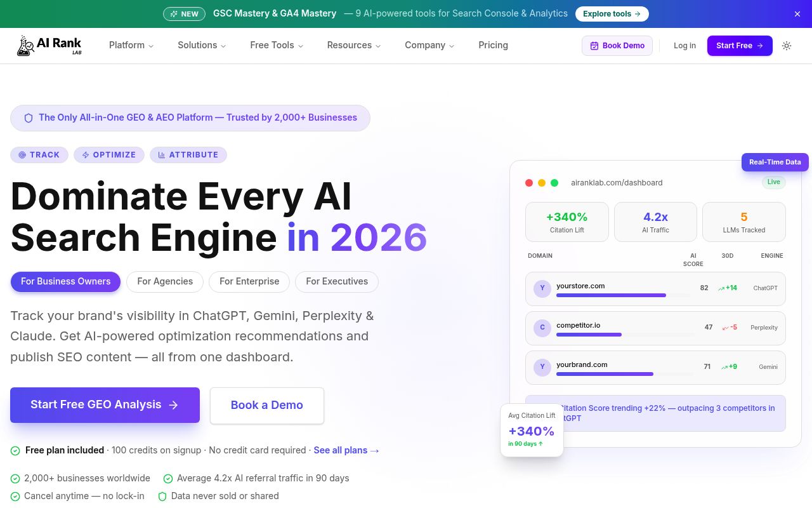Click the shield icon in trust badge
Viewport: 812px width, 508px height.
[x=29, y=118]
